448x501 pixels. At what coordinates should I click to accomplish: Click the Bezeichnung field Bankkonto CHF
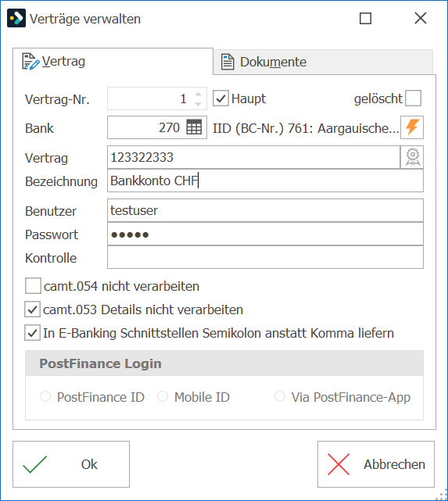[x=265, y=181]
